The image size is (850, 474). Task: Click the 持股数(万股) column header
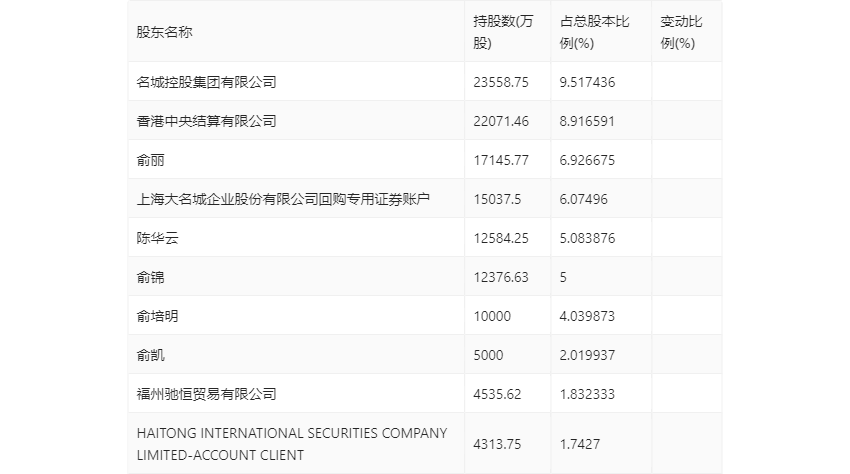pos(503,32)
